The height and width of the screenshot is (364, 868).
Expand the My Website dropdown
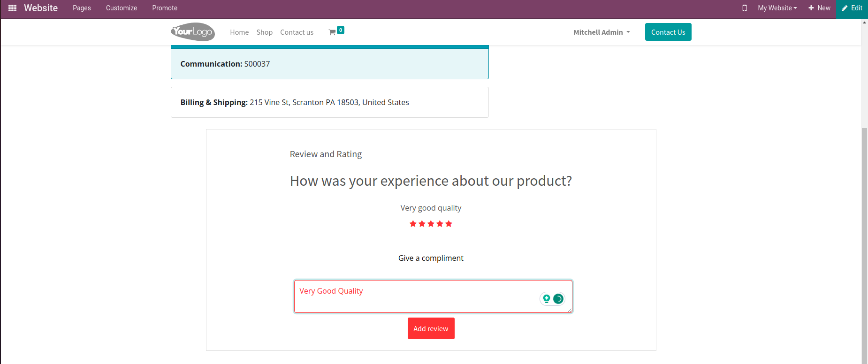click(x=777, y=8)
